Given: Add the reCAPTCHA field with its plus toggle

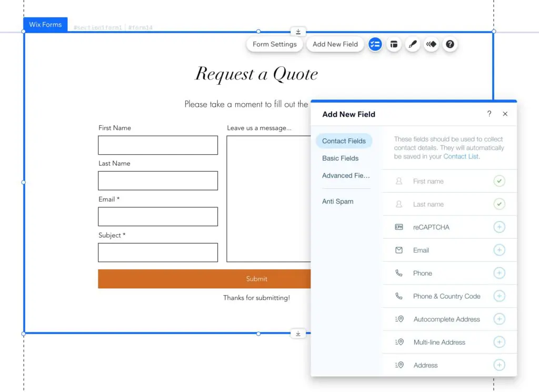Looking at the screenshot, I should coord(500,227).
